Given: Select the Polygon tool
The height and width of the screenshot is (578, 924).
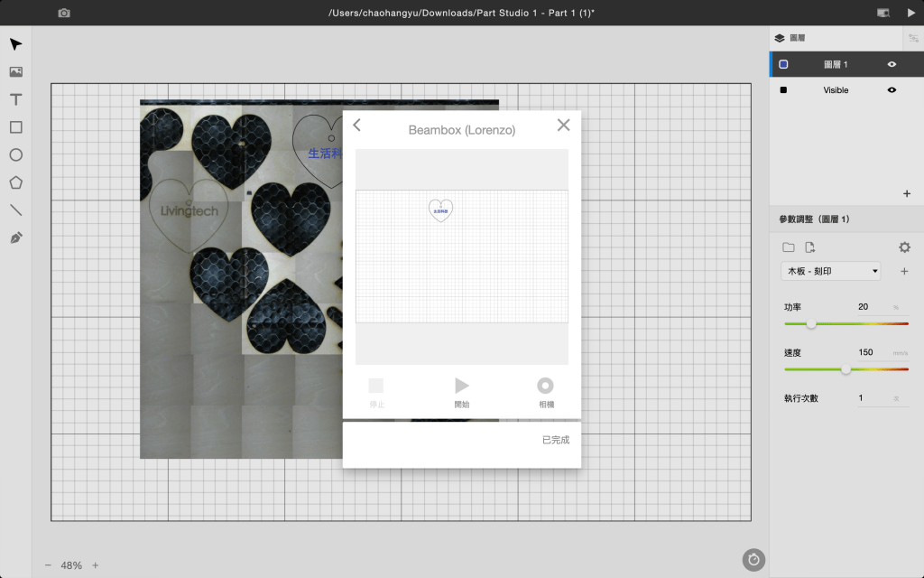Looking at the screenshot, I should 15,182.
